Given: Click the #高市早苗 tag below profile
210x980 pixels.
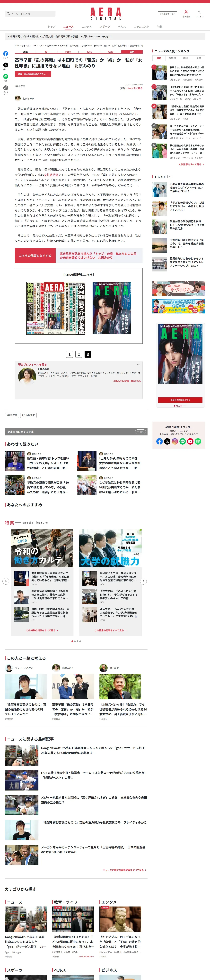Looking at the screenshot, I should point(12,415).
